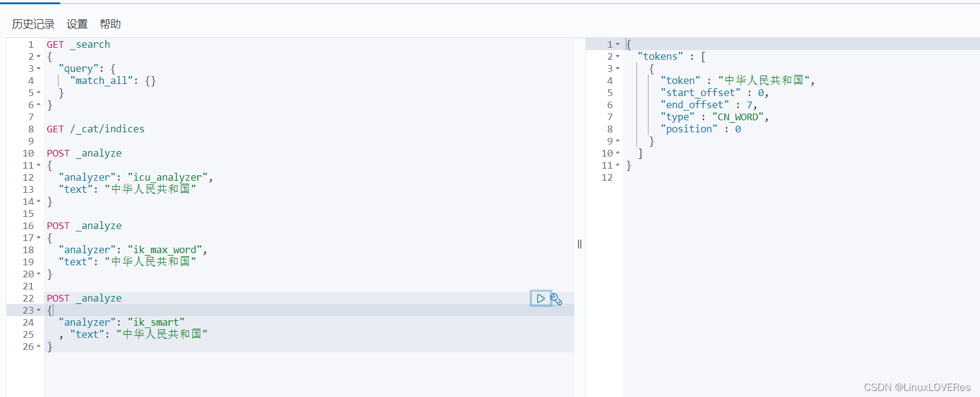Open 设置 settings menu
The image size is (980, 397).
coord(77,24)
